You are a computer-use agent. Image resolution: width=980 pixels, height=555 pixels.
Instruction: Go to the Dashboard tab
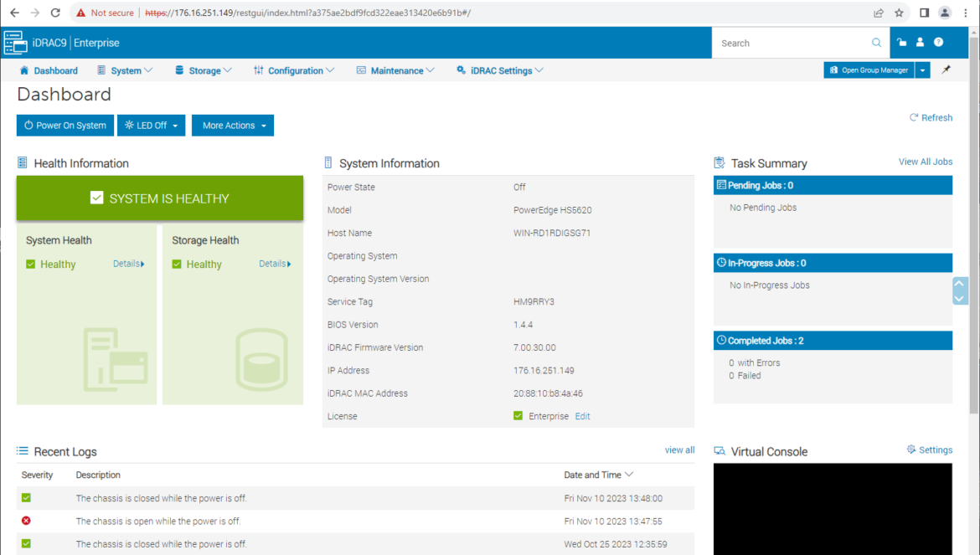click(x=49, y=70)
